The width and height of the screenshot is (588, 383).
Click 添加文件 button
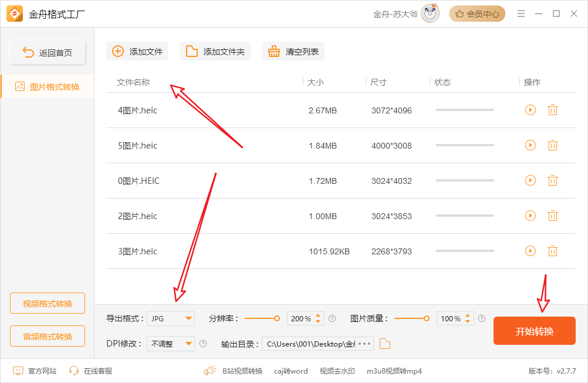tap(137, 52)
